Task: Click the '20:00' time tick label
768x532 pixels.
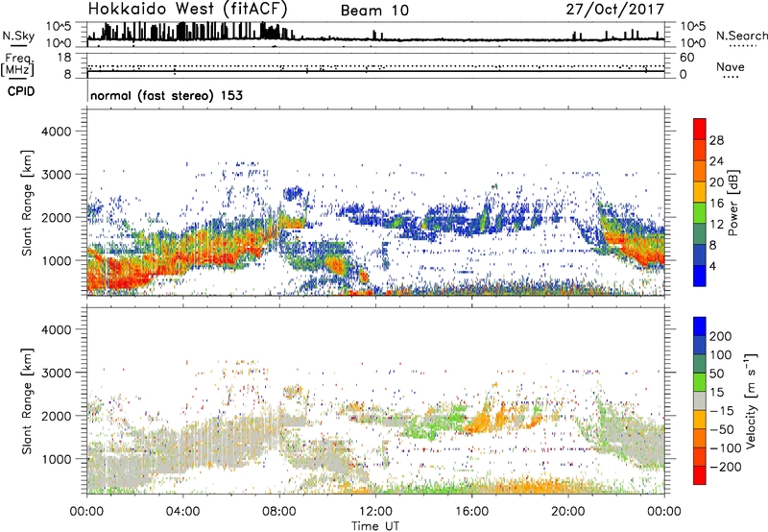Action: (567, 512)
